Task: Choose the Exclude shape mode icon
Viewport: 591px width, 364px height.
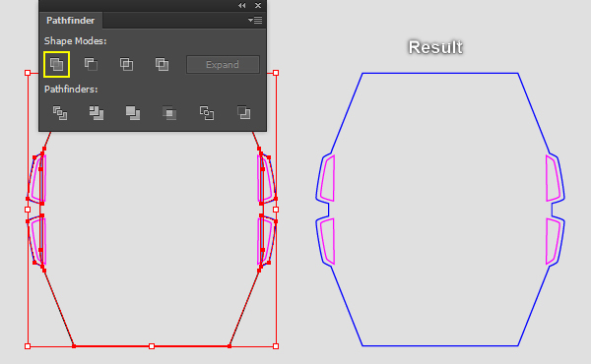Action: click(163, 64)
